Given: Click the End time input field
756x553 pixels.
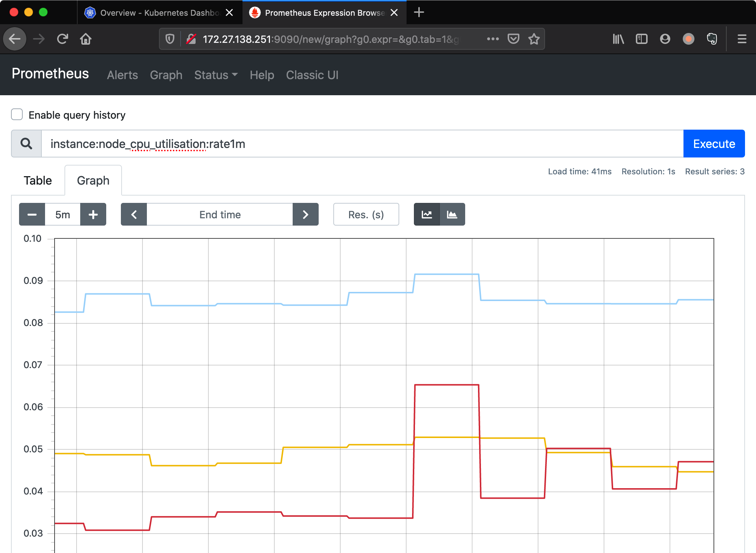Looking at the screenshot, I should pyautogui.click(x=220, y=214).
